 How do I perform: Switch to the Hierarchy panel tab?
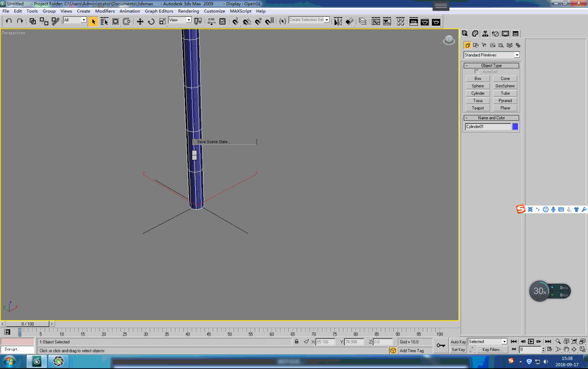point(485,34)
